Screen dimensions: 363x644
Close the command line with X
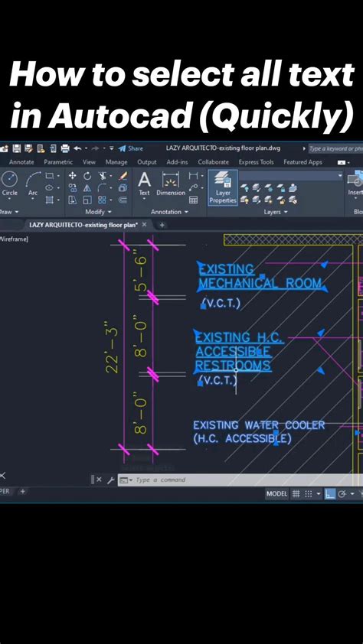point(99,480)
